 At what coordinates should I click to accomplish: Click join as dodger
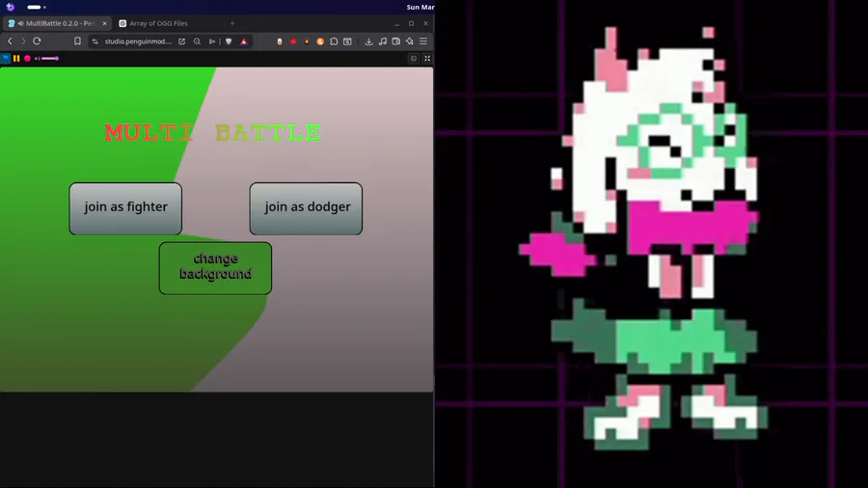(306, 208)
